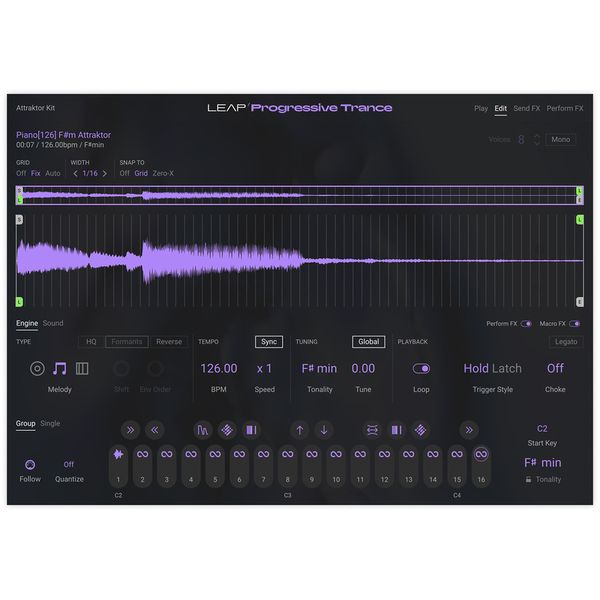Click the up arrow transpose icon

[300, 430]
